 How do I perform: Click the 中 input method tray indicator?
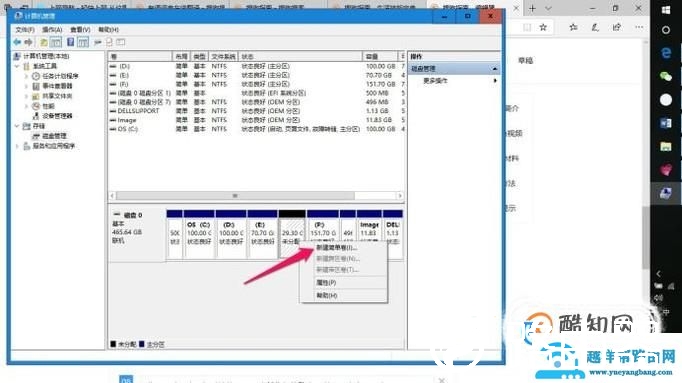pos(665,312)
